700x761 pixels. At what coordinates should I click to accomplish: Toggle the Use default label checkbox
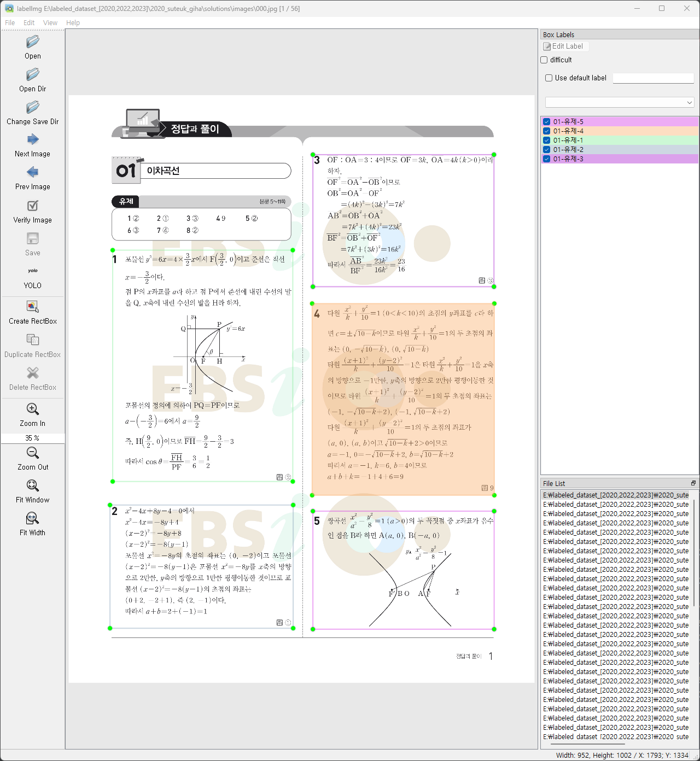(549, 78)
